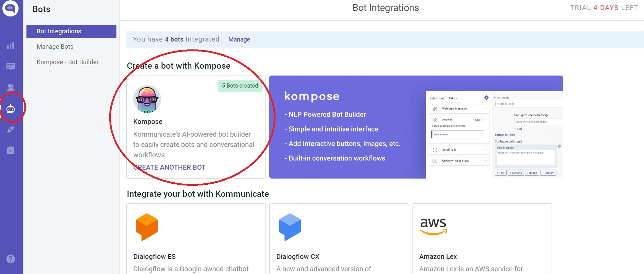Open Manage Bots menu item
The width and height of the screenshot is (644, 274).
[x=55, y=47]
